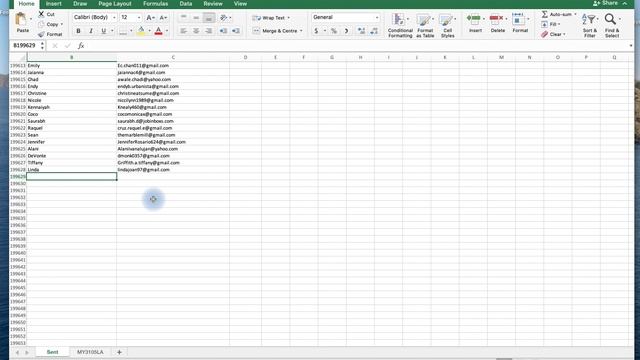Open the borders dropdown arrow
This screenshot has height=360, width=640.
pyautogui.click(x=131, y=31)
